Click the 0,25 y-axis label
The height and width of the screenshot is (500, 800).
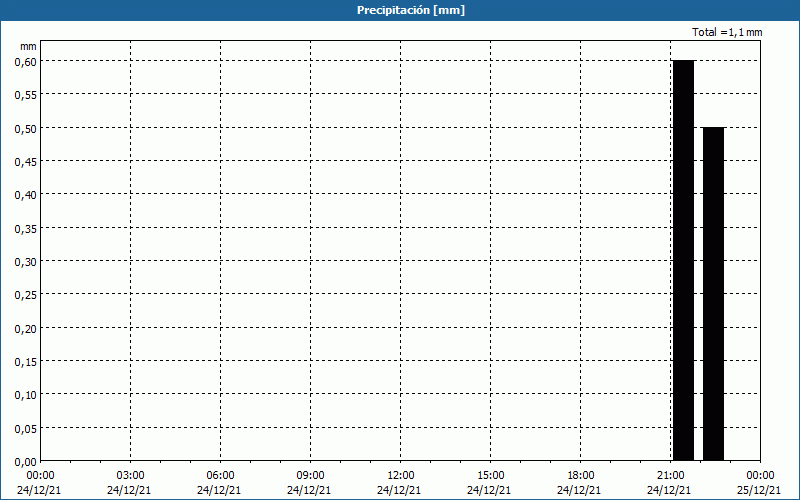(26, 295)
